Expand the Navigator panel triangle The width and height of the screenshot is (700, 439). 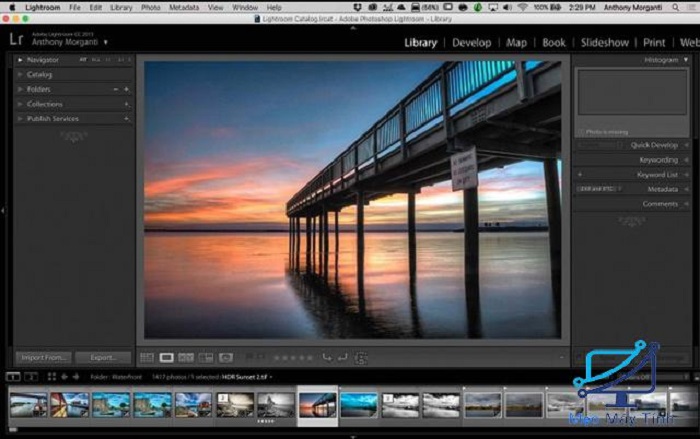tap(20, 60)
